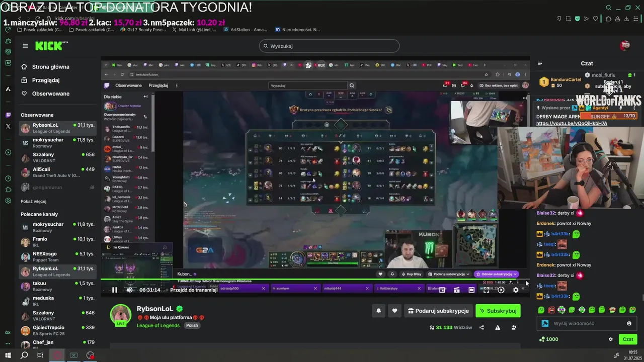Open takuu Rozmowy channel in sidebar
Screen dimensions: 644x362
[x=57, y=286]
